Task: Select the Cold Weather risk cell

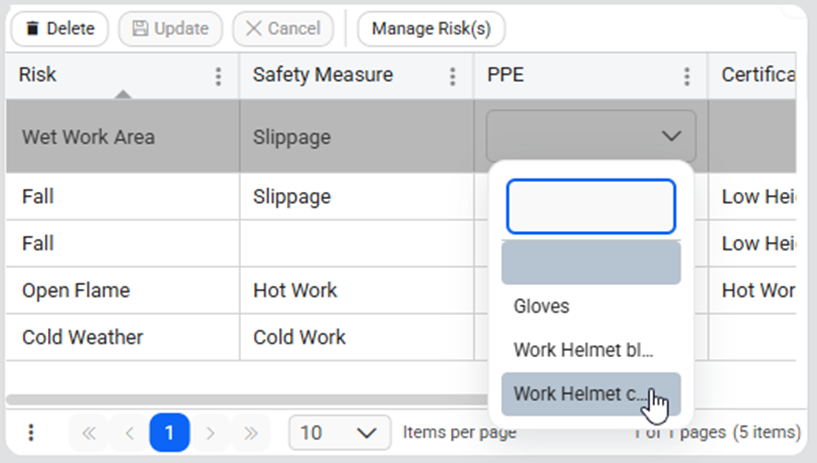Action: pos(83,337)
